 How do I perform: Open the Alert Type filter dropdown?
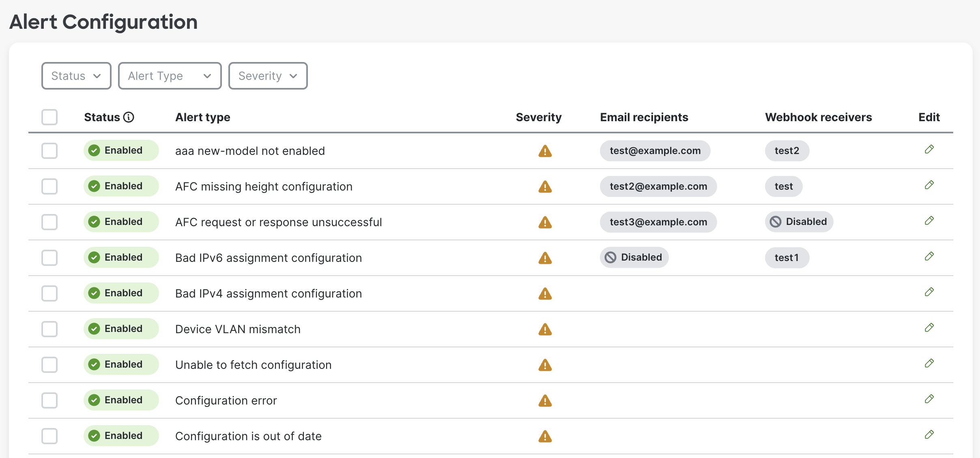coord(170,75)
